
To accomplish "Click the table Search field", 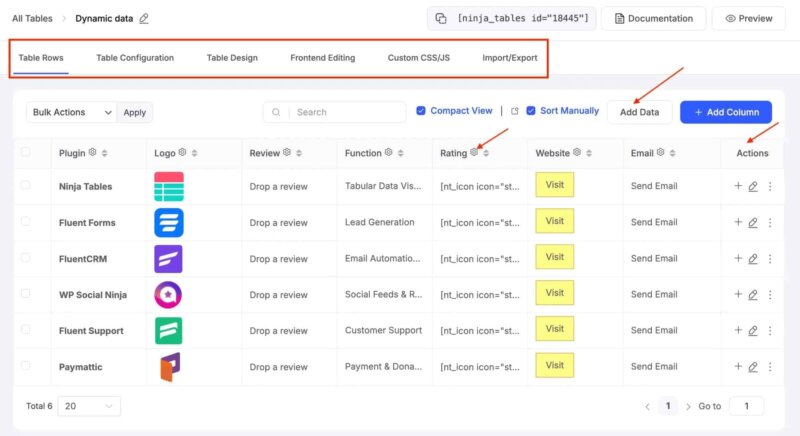I will pyautogui.click(x=335, y=112).
